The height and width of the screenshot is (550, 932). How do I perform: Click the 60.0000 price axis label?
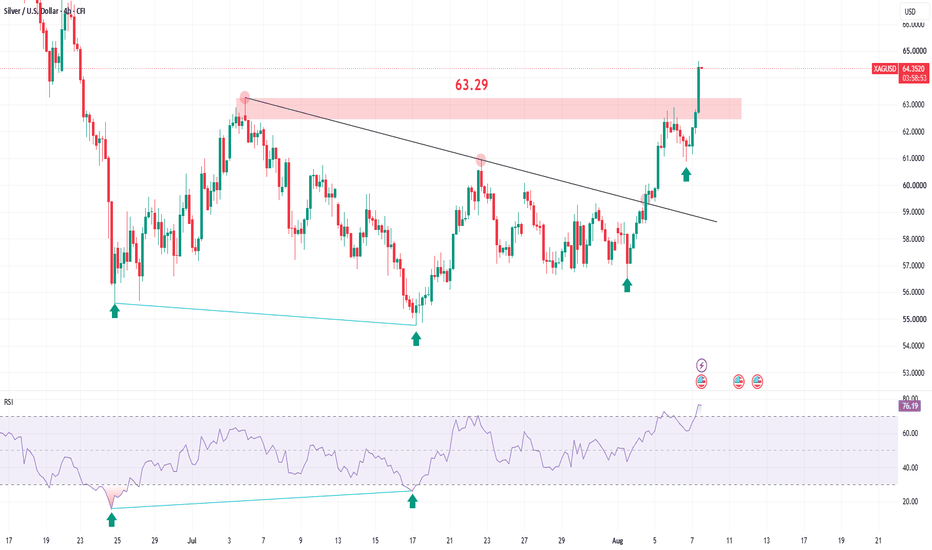point(914,185)
